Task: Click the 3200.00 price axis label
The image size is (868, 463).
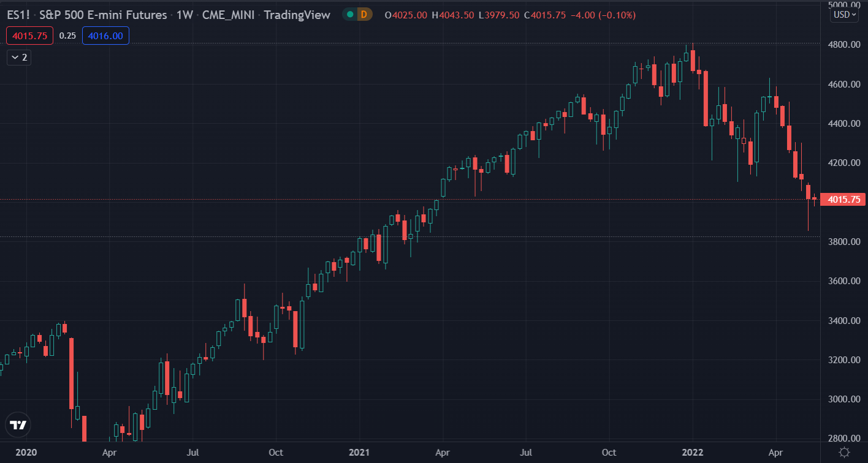Action: tap(843, 360)
